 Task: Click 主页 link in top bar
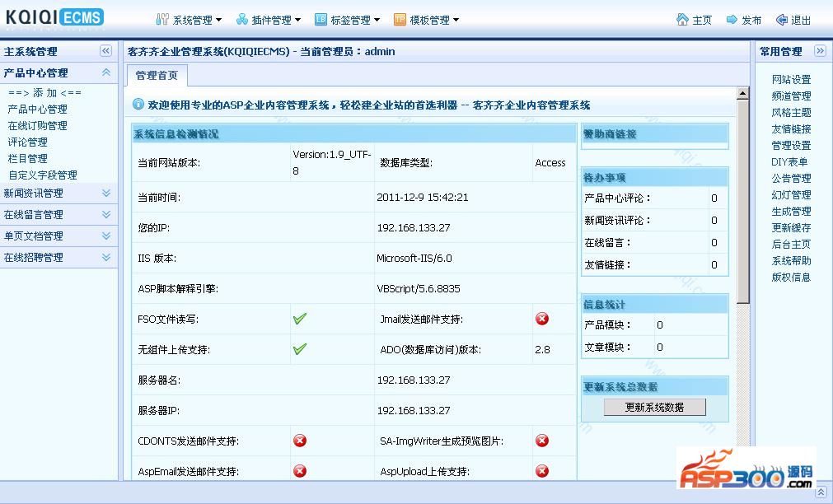(x=702, y=21)
